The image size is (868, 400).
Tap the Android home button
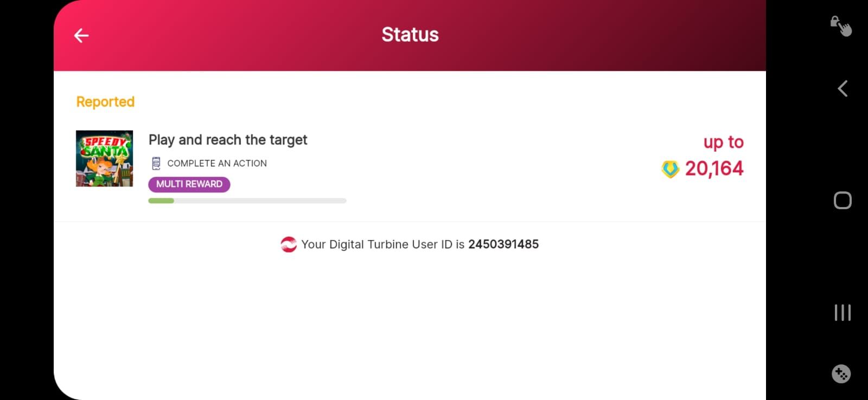click(x=843, y=201)
